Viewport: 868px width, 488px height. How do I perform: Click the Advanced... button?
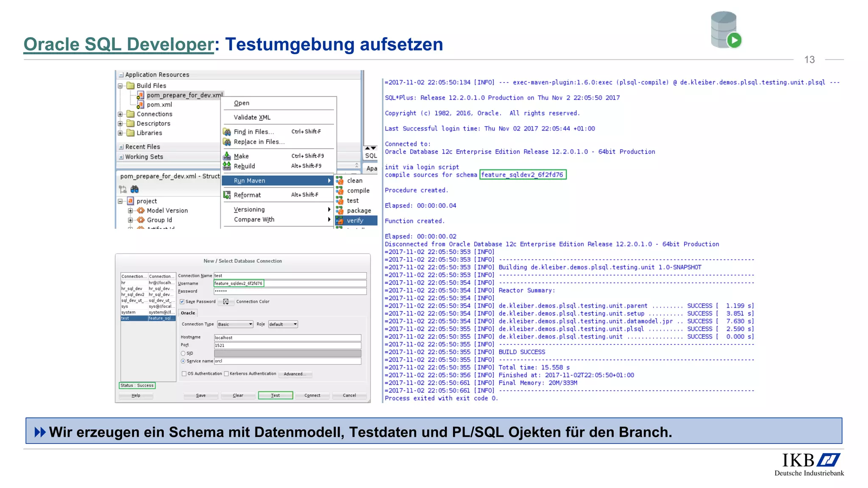coord(295,374)
